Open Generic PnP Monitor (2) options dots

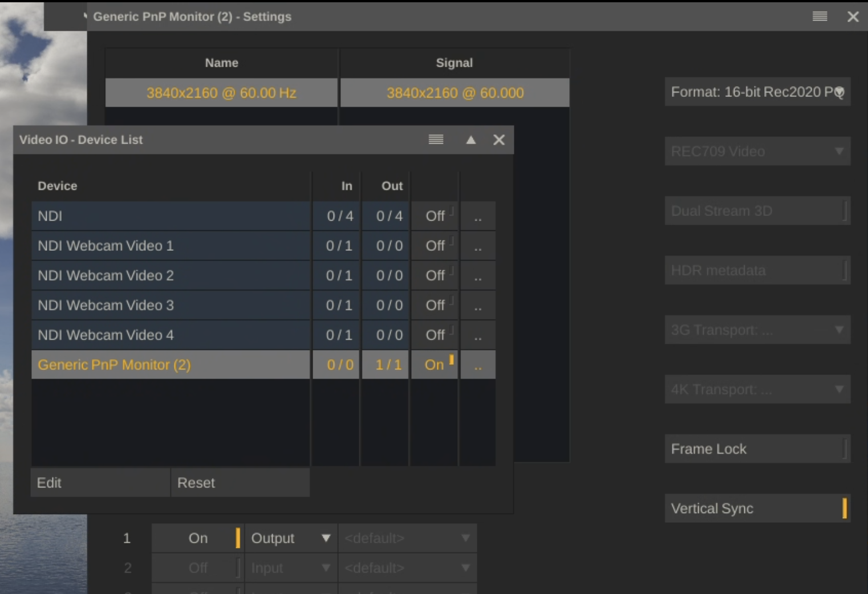[478, 365]
